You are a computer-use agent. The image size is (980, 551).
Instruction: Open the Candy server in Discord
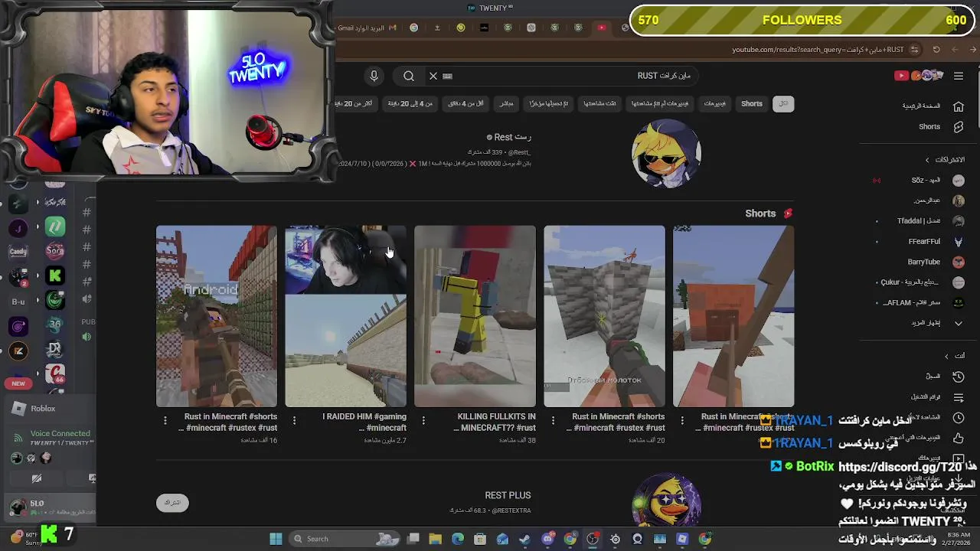[x=18, y=251]
